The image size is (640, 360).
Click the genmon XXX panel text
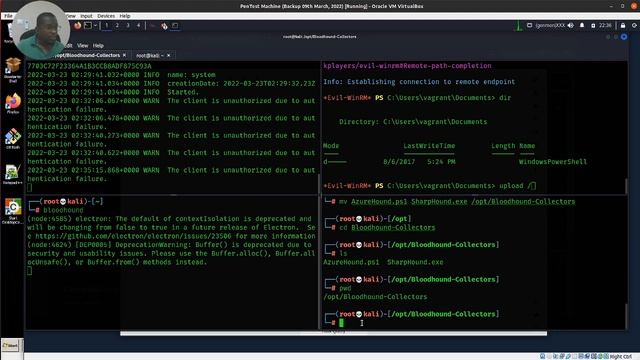coord(550,25)
